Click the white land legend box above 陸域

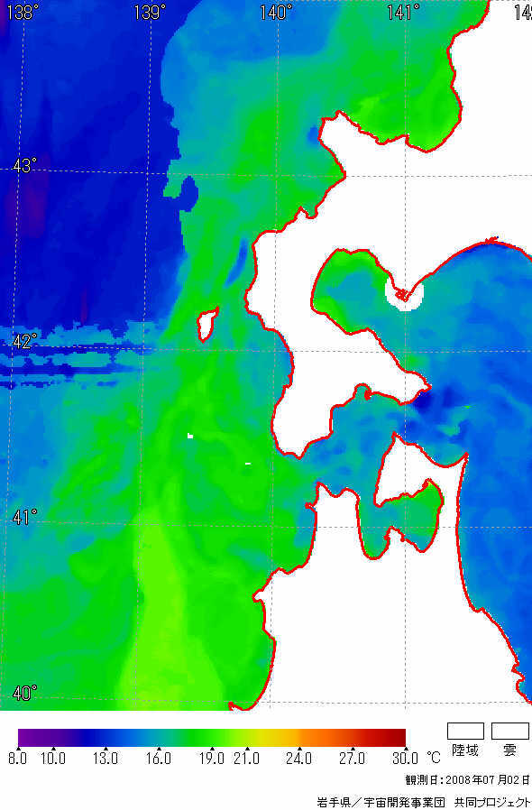[465, 731]
